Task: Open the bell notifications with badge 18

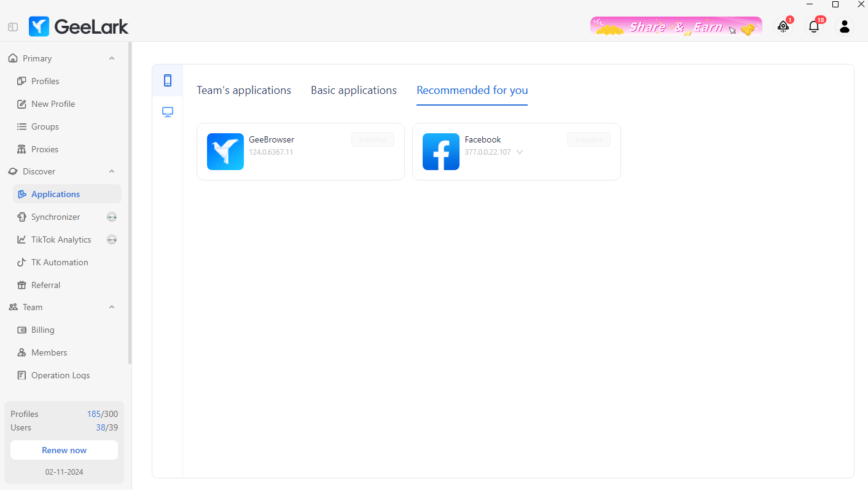Action: point(814,26)
